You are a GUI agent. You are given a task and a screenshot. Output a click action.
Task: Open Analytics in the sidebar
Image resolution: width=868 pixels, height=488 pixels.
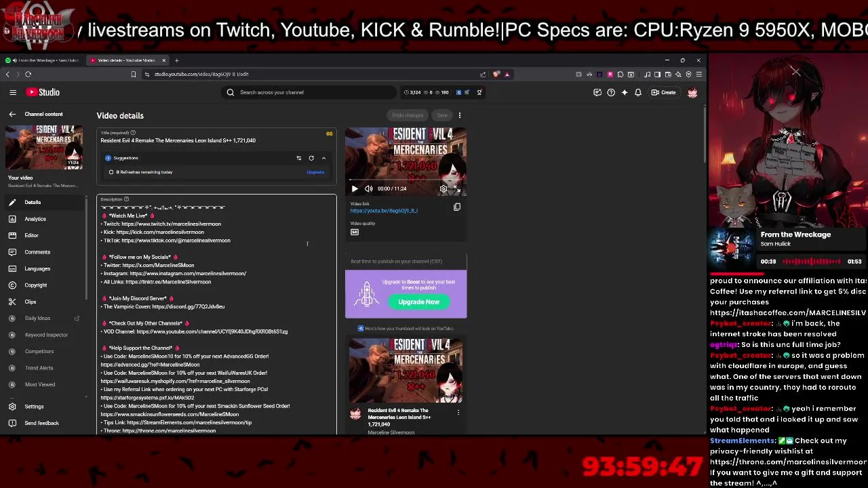tap(44, 219)
